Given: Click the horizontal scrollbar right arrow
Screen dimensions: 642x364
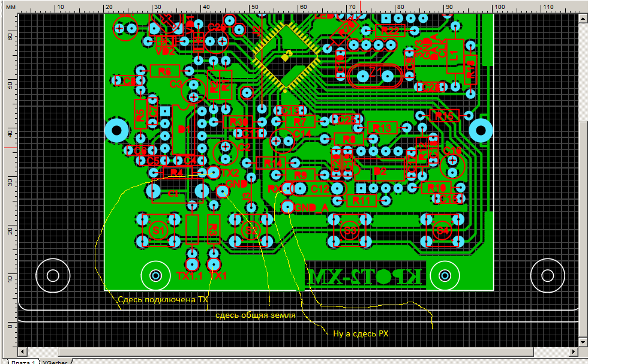Looking at the screenshot, I should point(574,352).
